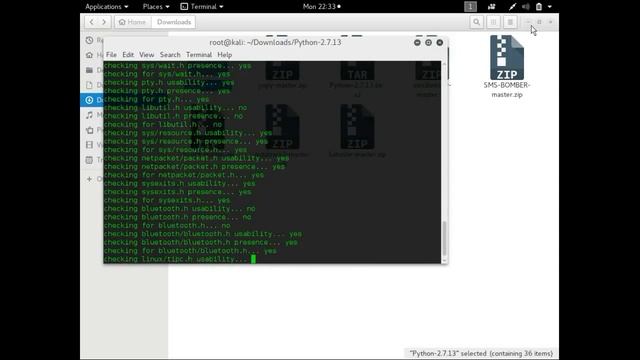Select the Downloads icon in Files sidebar
The width and height of the screenshot is (640, 360).
(x=89, y=100)
